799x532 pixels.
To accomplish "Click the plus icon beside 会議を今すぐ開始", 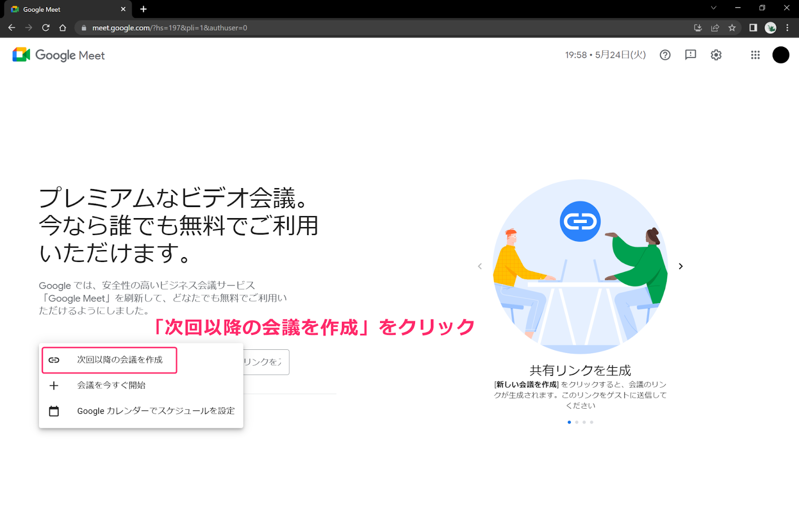I will click(x=54, y=385).
